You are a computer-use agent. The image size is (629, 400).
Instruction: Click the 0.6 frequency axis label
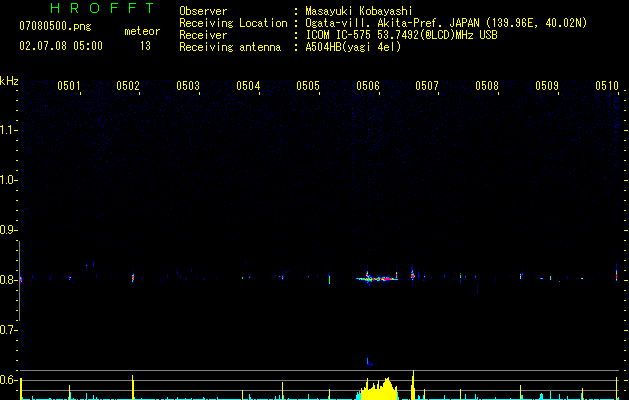pyautogui.click(x=8, y=380)
